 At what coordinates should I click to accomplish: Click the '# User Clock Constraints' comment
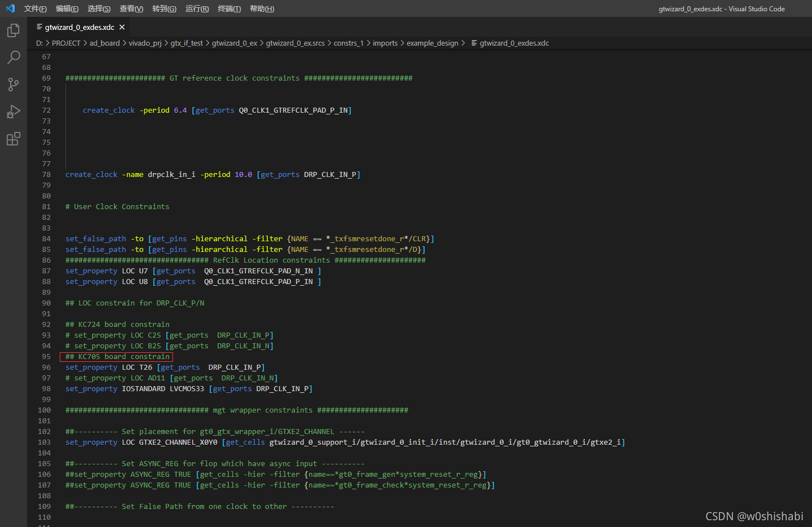117,207
